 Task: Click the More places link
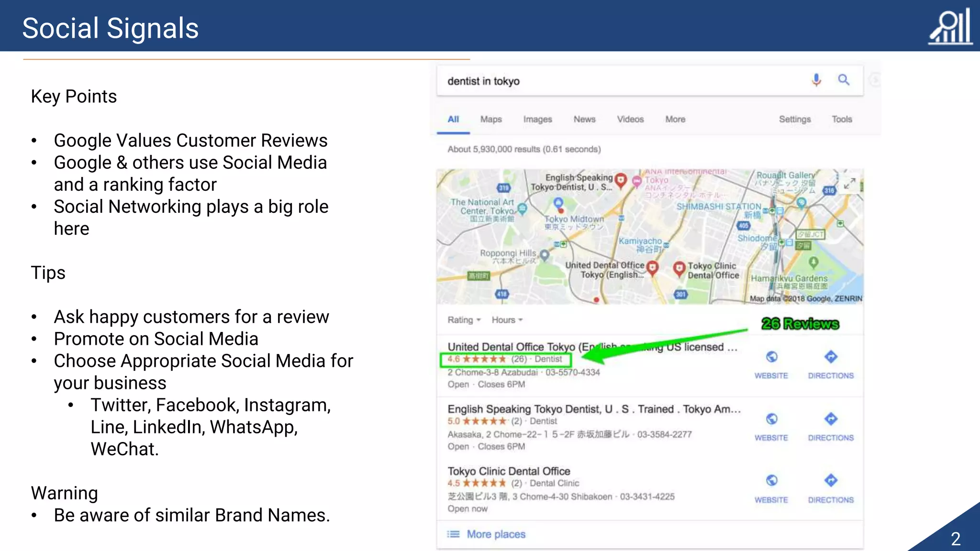click(496, 534)
